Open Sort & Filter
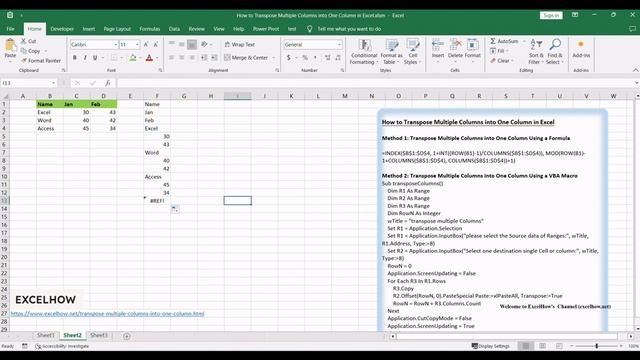This screenshot has width=640, height=360. tap(536, 52)
